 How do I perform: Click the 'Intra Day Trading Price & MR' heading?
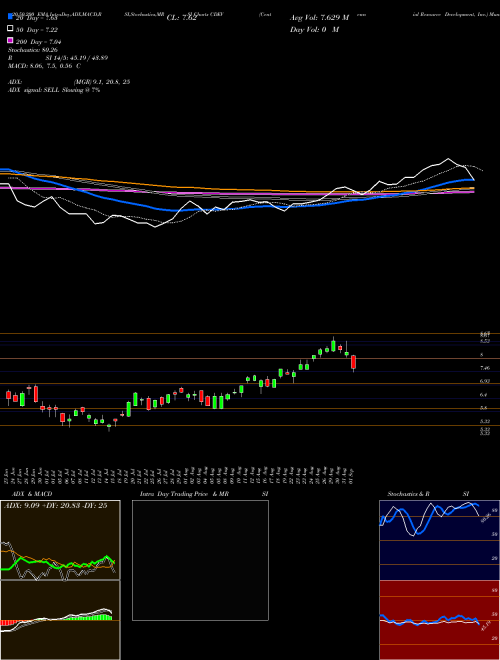click(184, 494)
